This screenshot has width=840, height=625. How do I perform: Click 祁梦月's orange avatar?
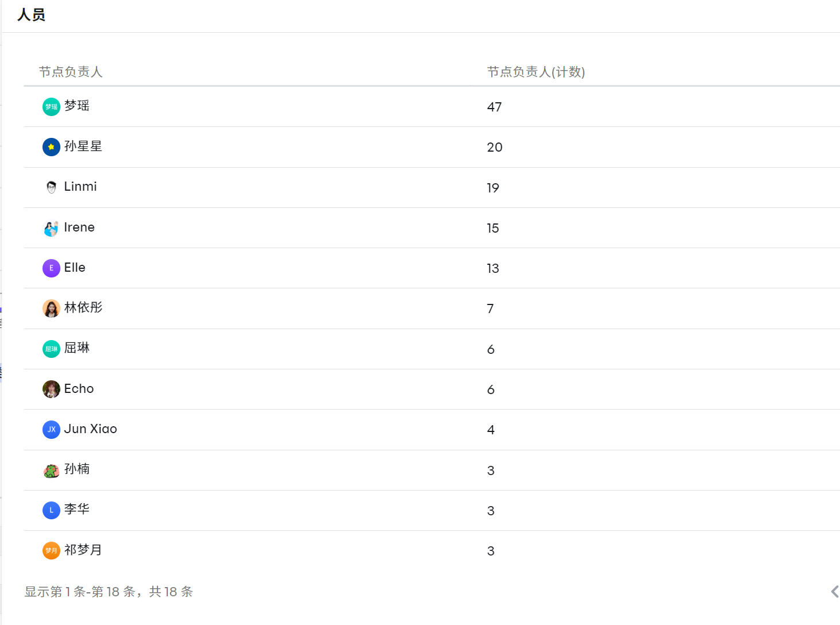pos(51,550)
